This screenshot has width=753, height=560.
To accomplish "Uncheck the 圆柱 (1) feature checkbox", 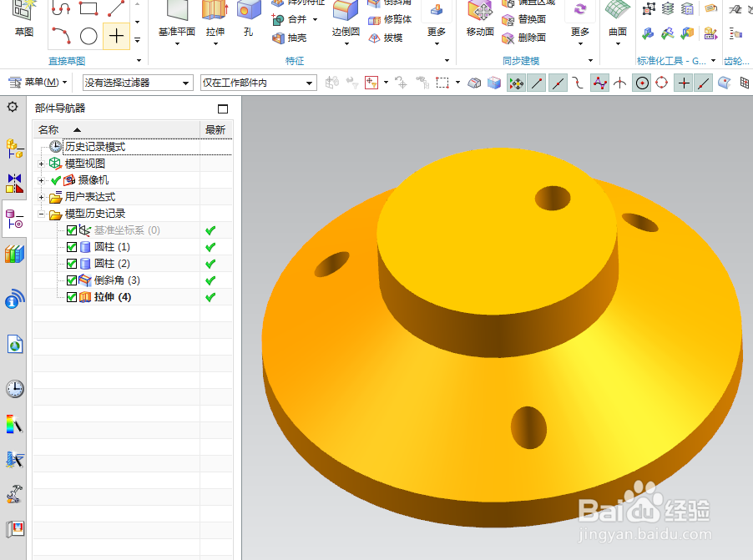I will click(72, 247).
